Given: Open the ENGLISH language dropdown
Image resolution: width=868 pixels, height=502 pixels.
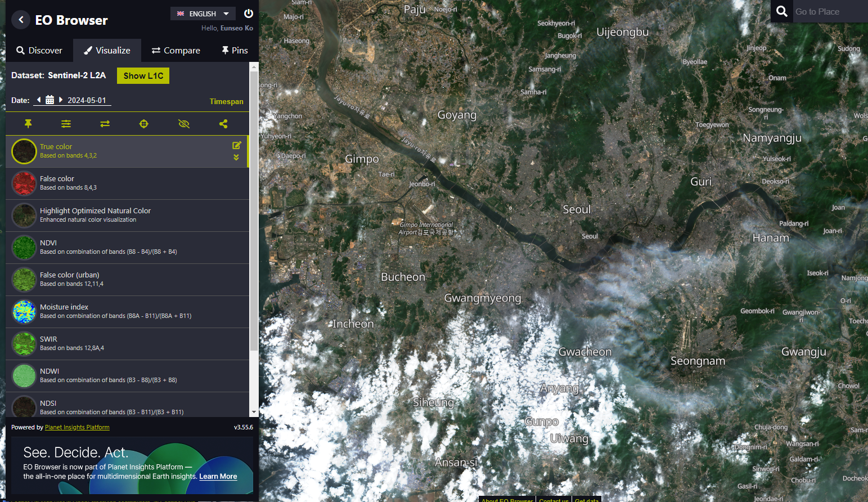Looking at the screenshot, I should coord(203,14).
